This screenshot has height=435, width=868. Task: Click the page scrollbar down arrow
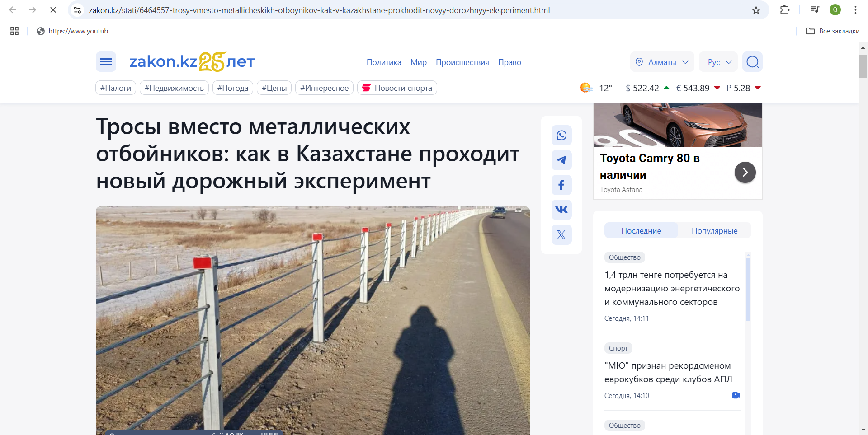[x=863, y=430]
